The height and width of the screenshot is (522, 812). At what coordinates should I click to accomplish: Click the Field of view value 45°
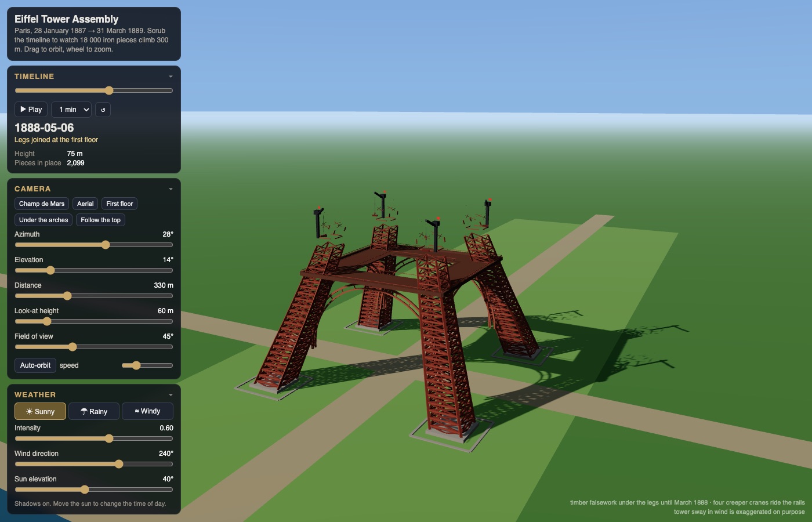168,336
